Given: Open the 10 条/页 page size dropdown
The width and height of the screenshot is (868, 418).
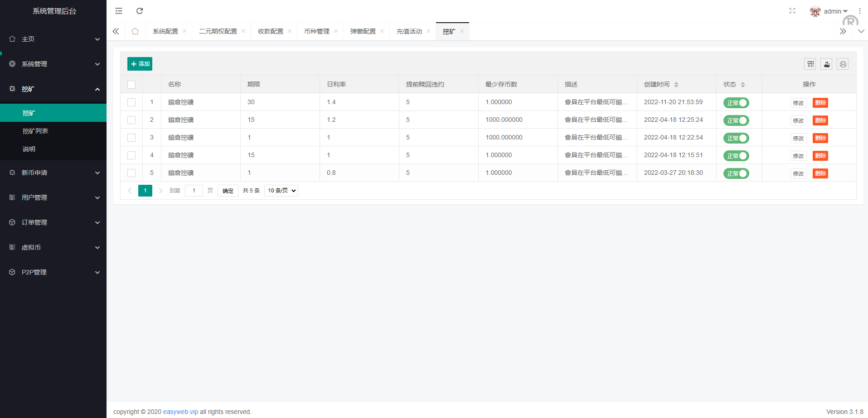Looking at the screenshot, I should pos(281,191).
